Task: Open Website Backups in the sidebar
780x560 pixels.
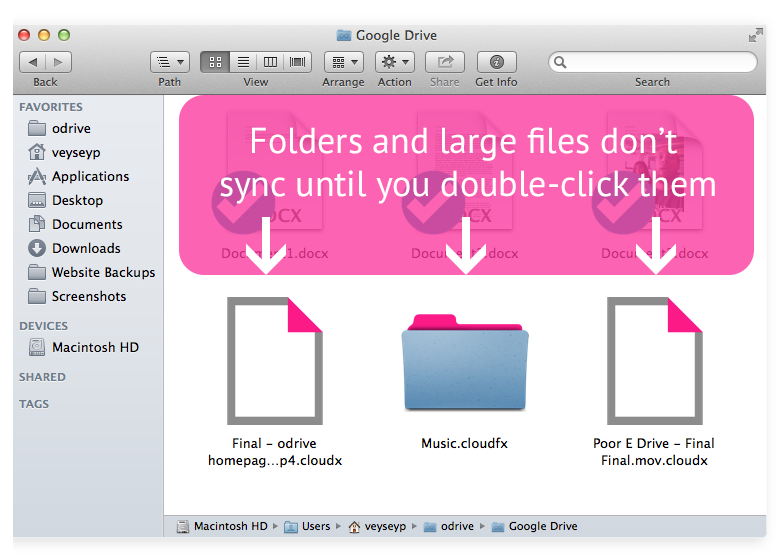Action: pos(89,272)
